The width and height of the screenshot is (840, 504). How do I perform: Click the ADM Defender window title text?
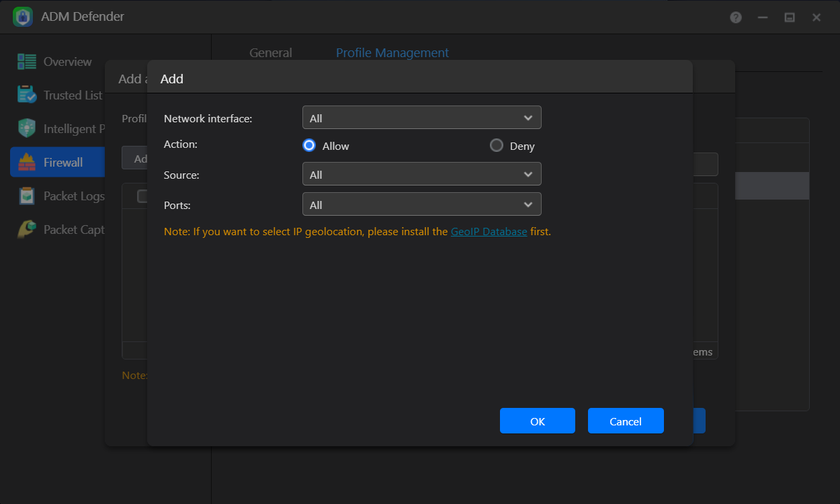83,17
